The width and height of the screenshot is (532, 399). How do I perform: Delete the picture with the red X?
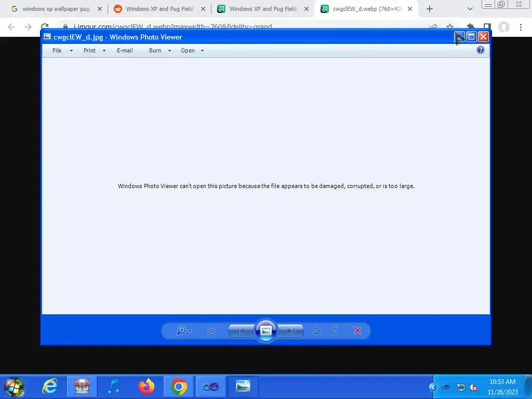tap(357, 330)
